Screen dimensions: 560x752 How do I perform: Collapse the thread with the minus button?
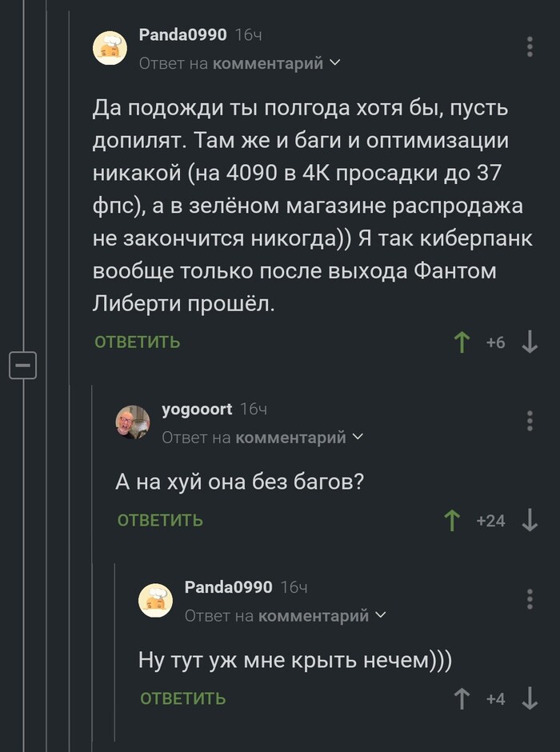(x=22, y=363)
